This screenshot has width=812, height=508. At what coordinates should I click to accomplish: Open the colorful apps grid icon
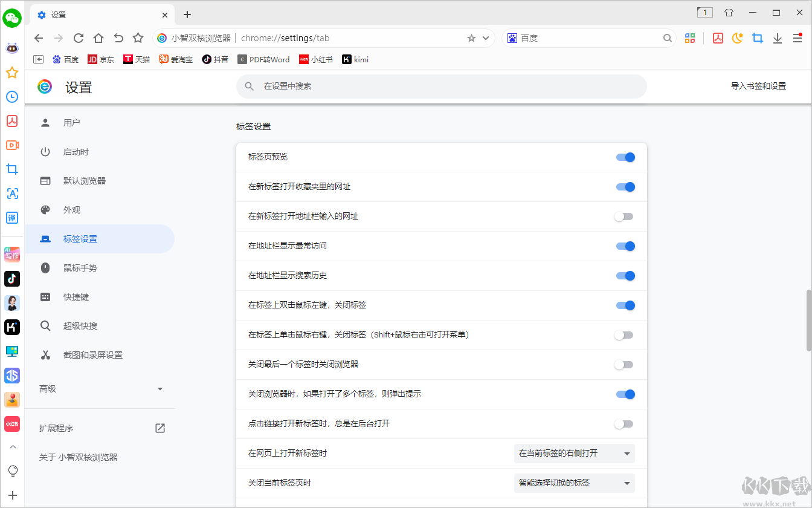690,38
